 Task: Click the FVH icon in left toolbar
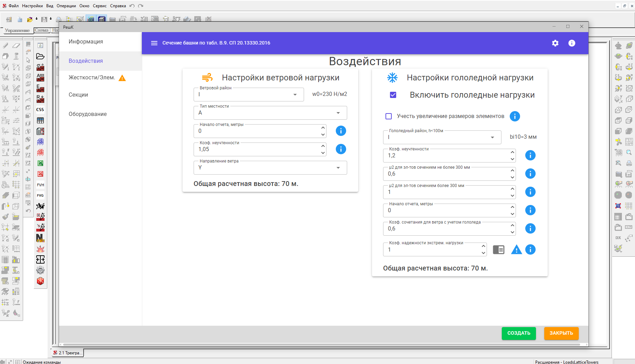(x=40, y=185)
